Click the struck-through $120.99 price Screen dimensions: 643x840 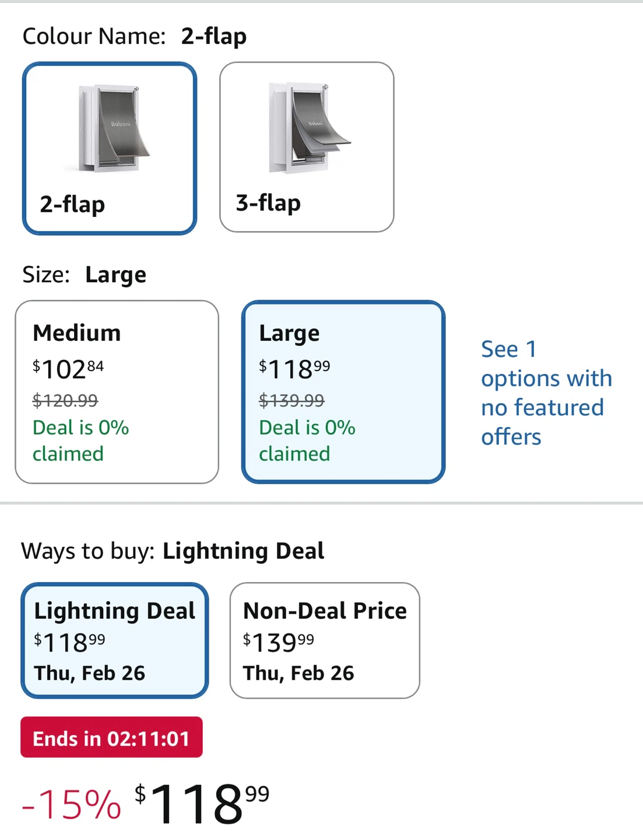(65, 400)
